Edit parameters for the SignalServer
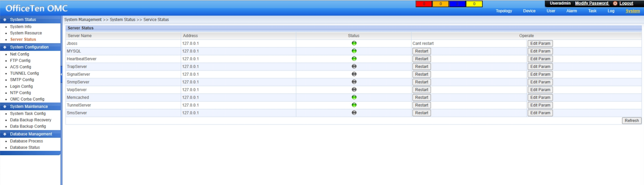The width and height of the screenshot is (644, 185). [540, 74]
